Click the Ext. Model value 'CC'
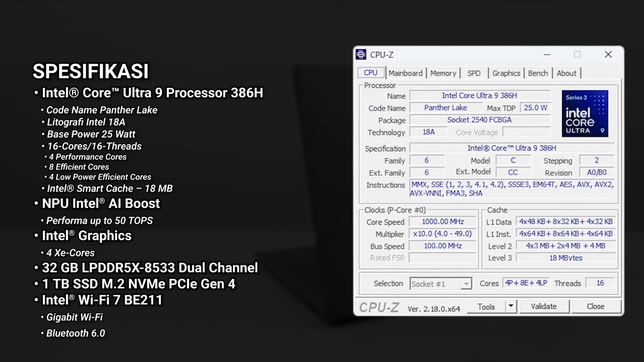644x362 pixels. tap(513, 172)
